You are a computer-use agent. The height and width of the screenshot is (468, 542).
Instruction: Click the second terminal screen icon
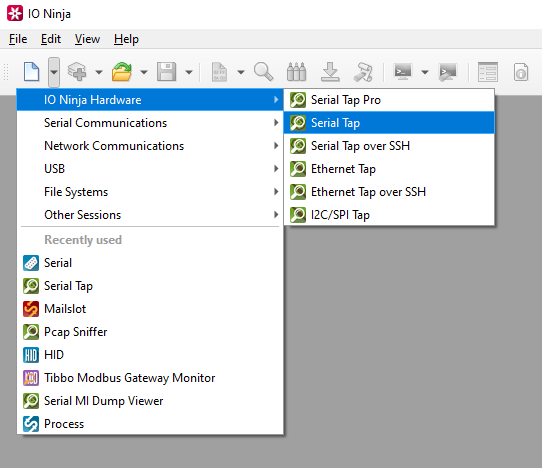click(448, 72)
